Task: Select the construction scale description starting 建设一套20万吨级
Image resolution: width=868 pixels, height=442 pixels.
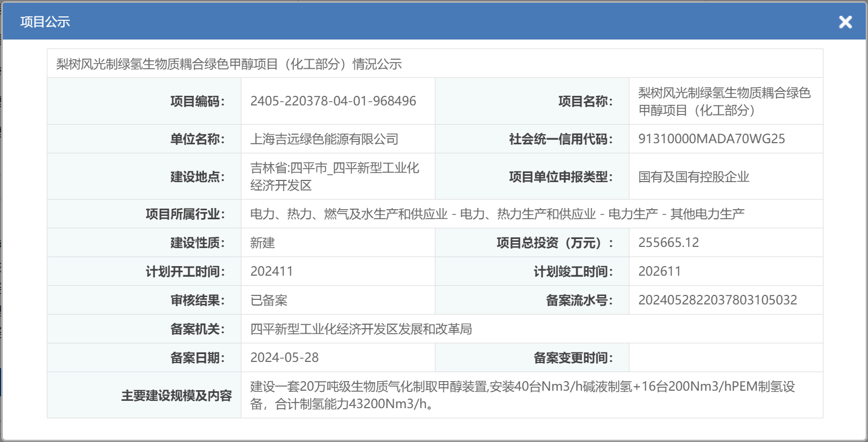Action: (523, 395)
